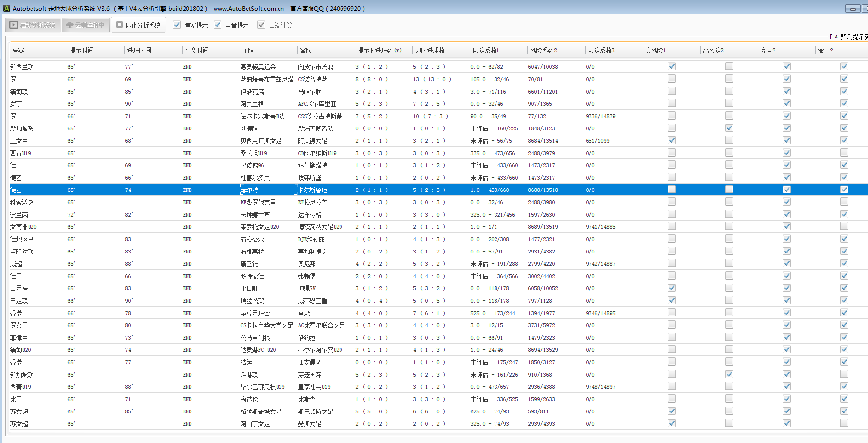The width and height of the screenshot is (868, 443).
Task: Uncheck 高风险2 box in the 幼狮队 row
Action: 729,128
